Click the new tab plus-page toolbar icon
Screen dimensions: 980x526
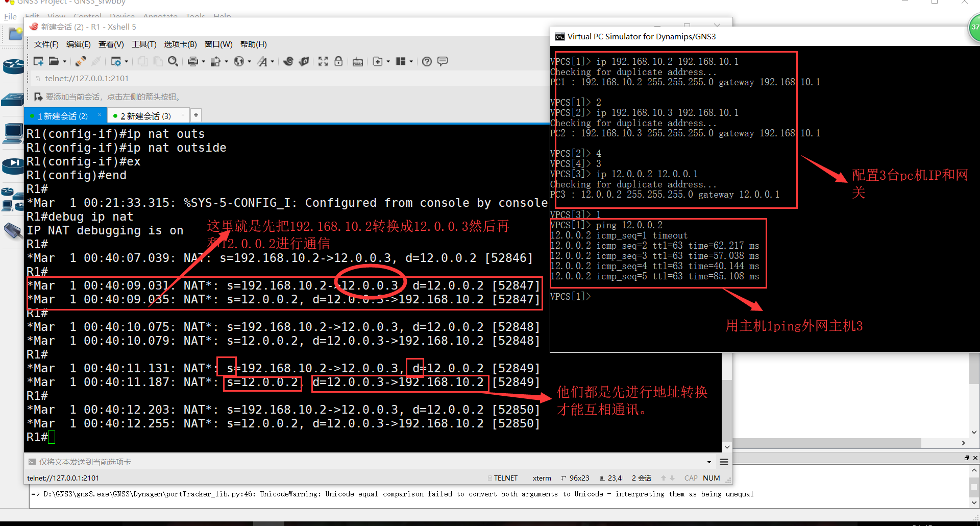point(378,61)
